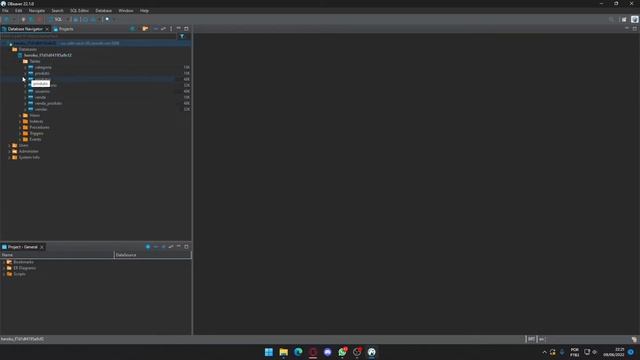
Task: Click the blue configure icon in Project panel
Action: (x=148, y=247)
